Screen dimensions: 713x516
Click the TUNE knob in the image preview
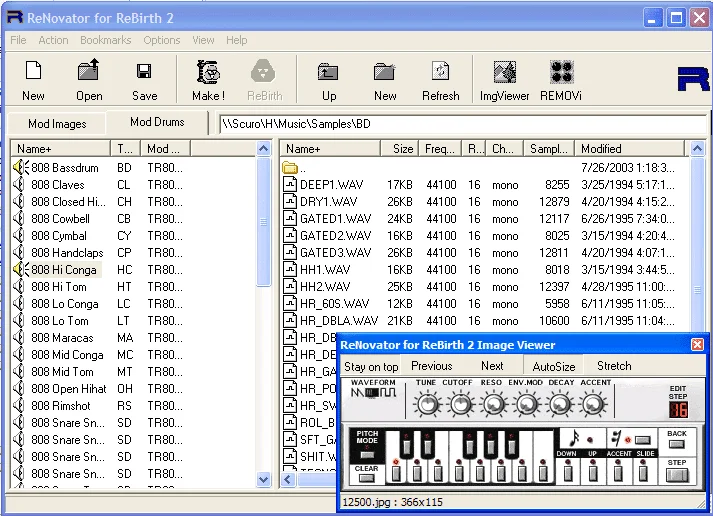(x=427, y=403)
